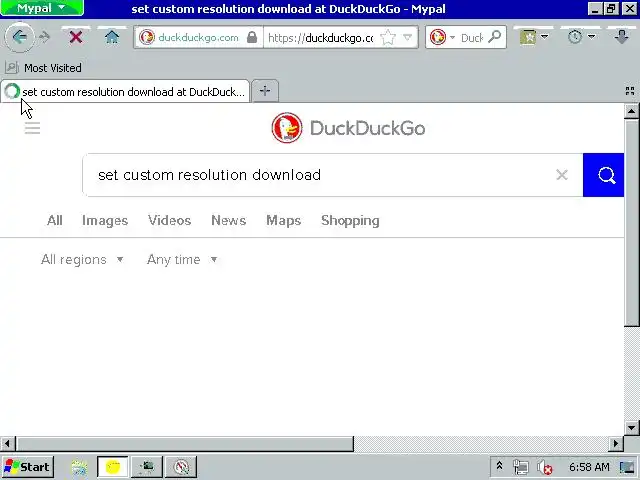Click the horizontal scrollbar right arrow

point(616,443)
